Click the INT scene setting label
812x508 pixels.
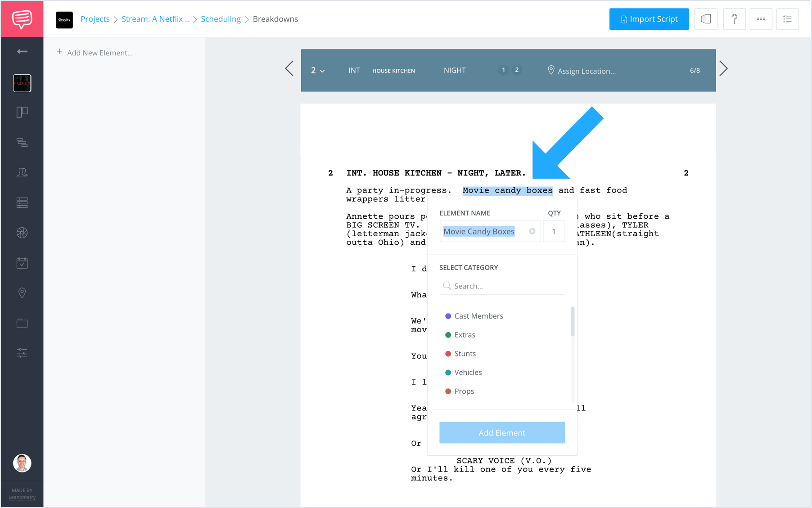tap(354, 71)
